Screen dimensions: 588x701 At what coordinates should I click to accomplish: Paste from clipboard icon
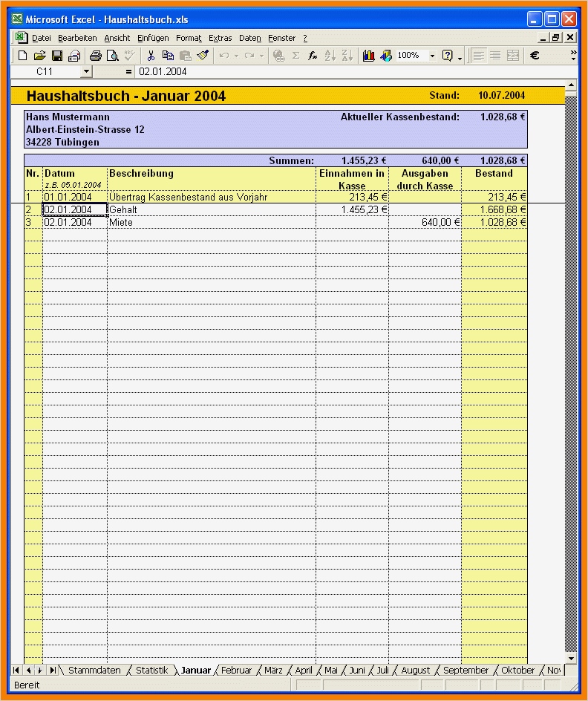[x=185, y=56]
